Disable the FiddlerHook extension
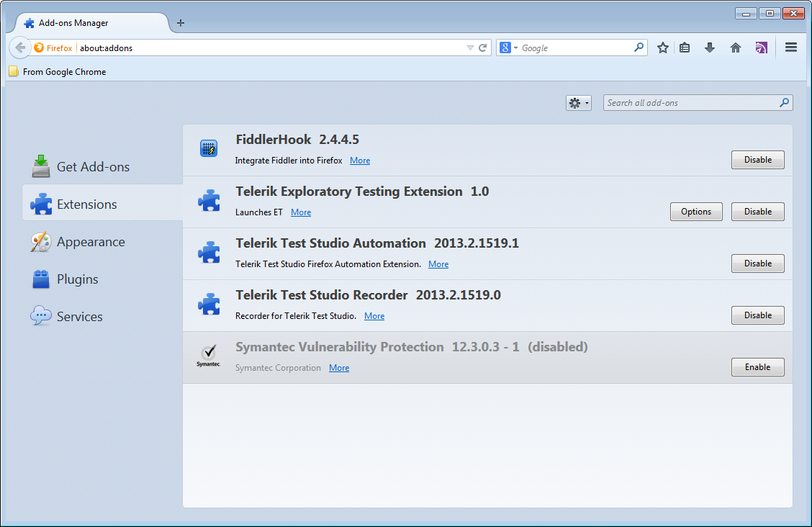This screenshot has width=812, height=527. pos(757,160)
